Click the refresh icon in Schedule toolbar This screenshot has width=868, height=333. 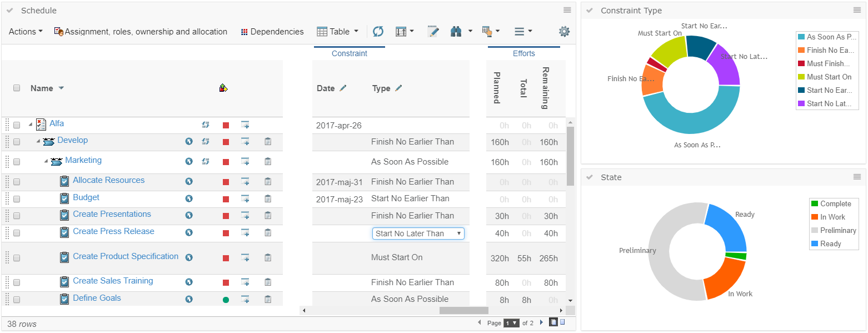[378, 32]
